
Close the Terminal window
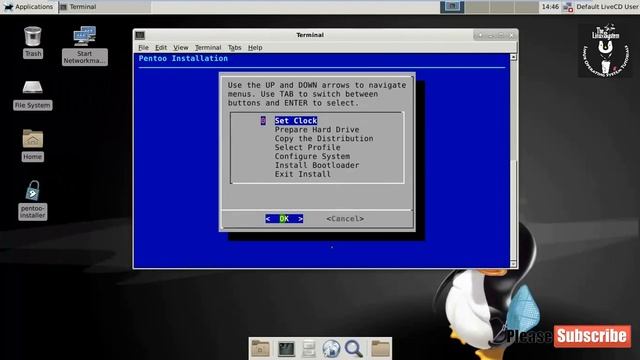tap(511, 36)
